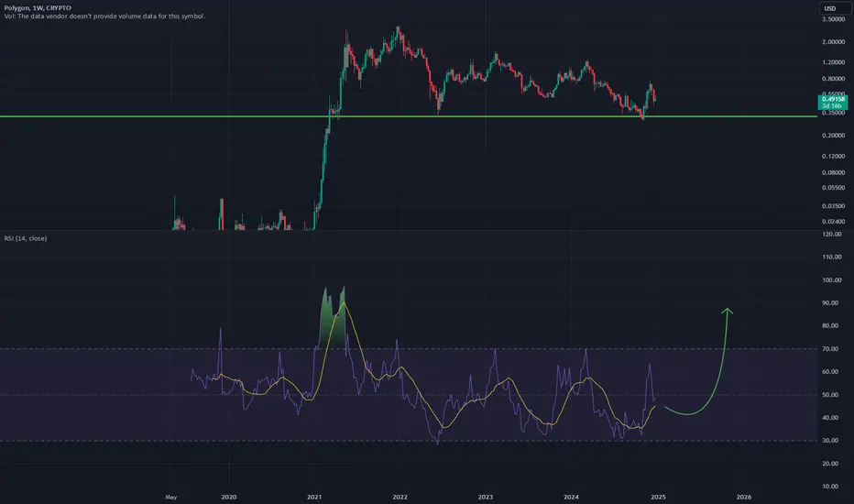Click the 100.00 RSI scale label
Screen dimensions: 854x504
tap(832, 280)
